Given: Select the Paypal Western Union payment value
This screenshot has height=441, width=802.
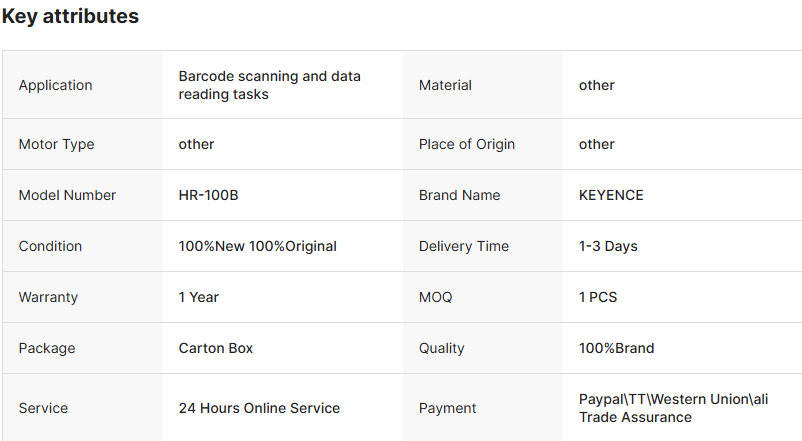Looking at the screenshot, I should 673,408.
